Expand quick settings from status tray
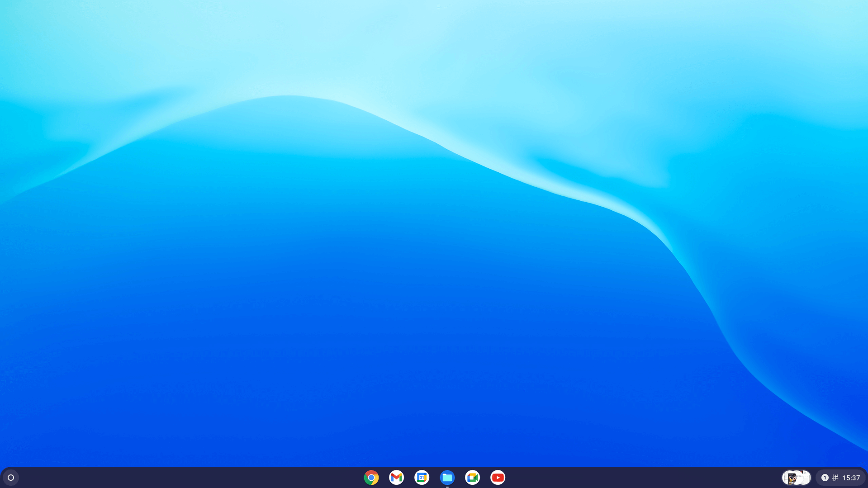Viewport: 868px width, 488px height. point(840,478)
